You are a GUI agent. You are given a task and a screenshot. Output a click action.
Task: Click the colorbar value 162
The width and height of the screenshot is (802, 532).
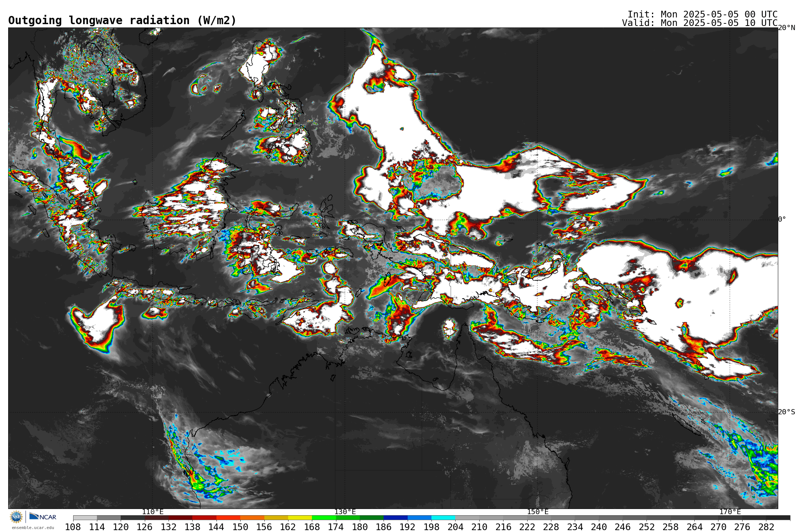288,527
